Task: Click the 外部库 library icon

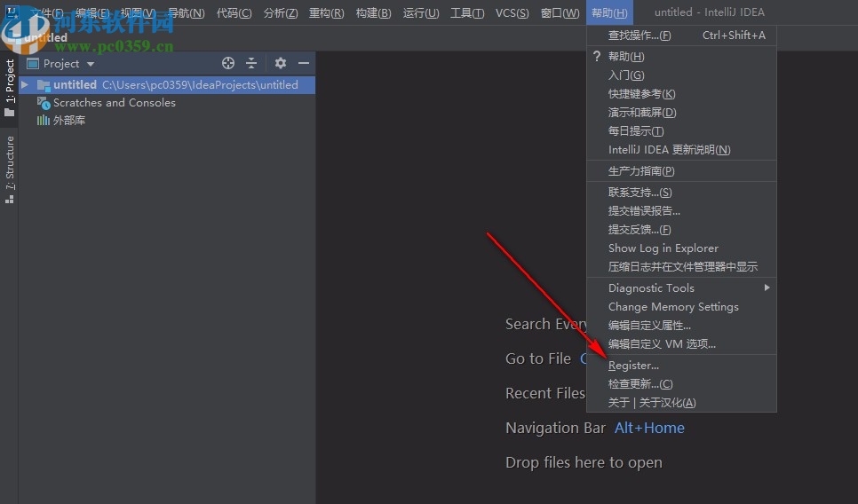Action: [x=44, y=121]
